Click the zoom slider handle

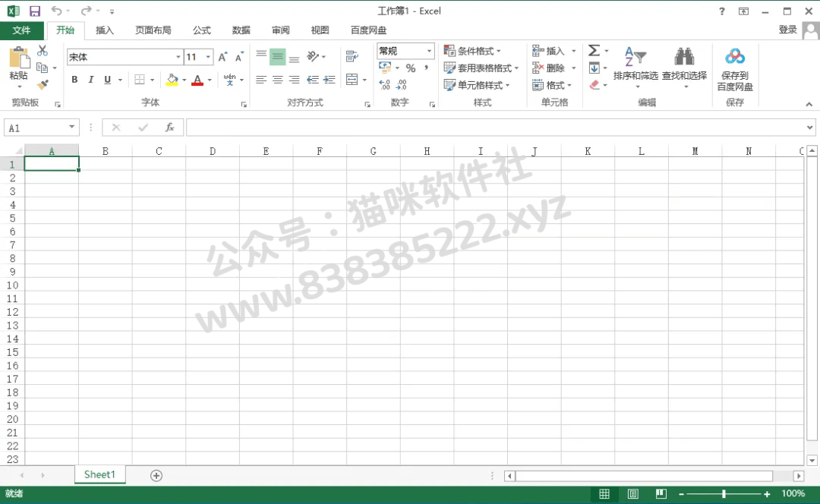coord(724,493)
